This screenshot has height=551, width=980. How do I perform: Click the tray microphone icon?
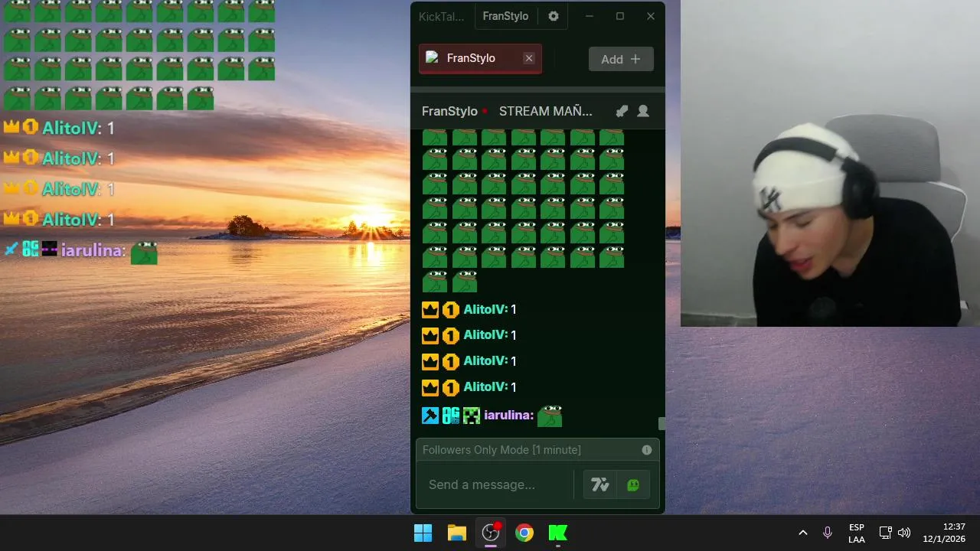[828, 533]
